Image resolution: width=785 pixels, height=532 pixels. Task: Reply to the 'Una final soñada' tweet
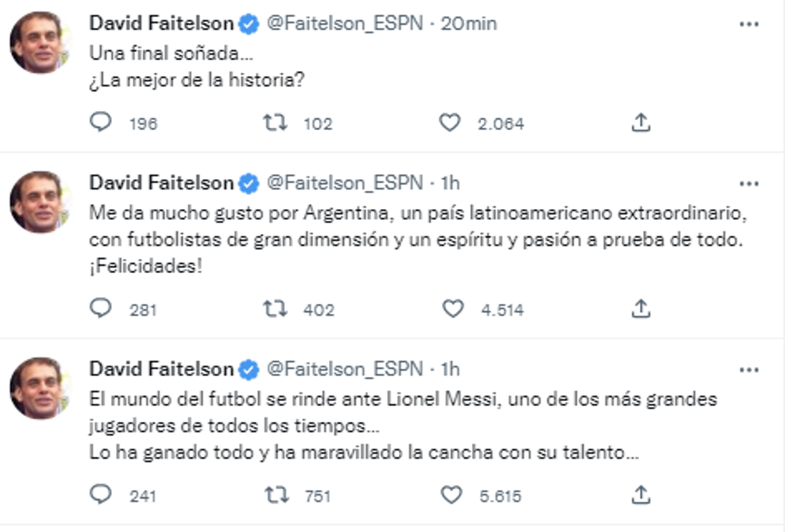pos(103,124)
